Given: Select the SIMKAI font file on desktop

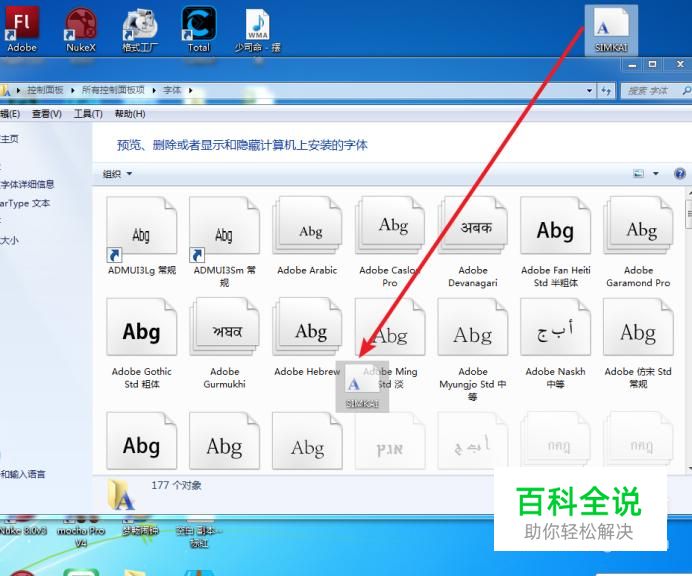Looking at the screenshot, I should tap(611, 30).
